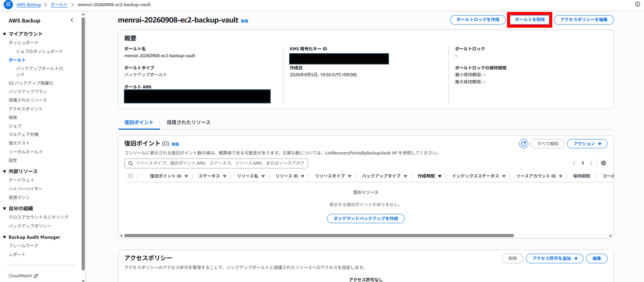Go to next page of recovery points
This screenshot has width=644, height=282.
coord(591,163)
